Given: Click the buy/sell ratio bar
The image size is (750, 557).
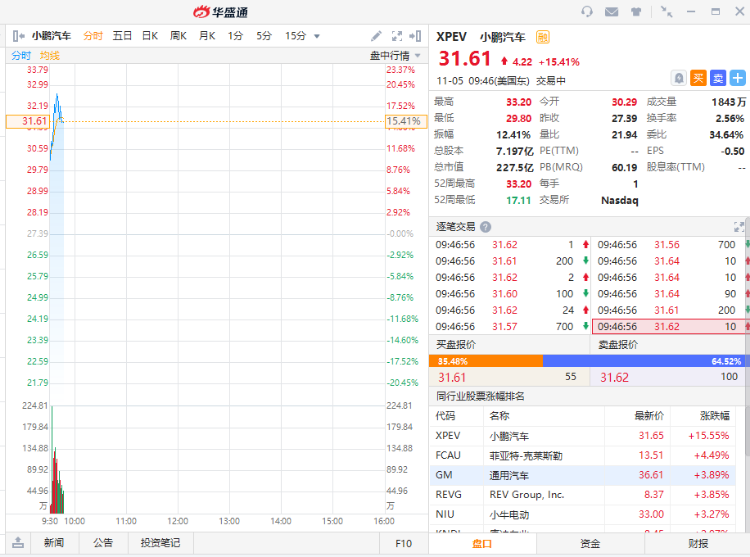Looking at the screenshot, I should tap(590, 361).
